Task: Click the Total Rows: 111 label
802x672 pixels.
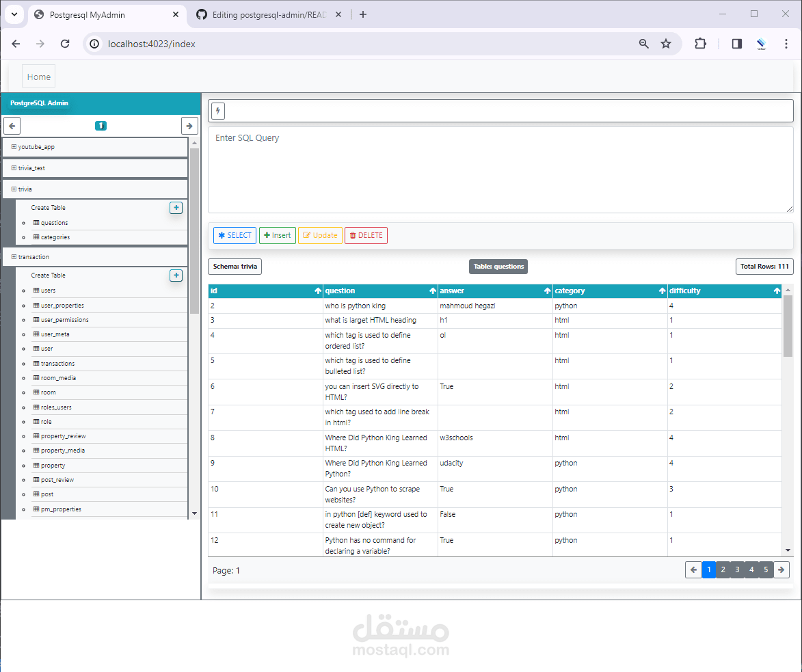Action: click(764, 267)
